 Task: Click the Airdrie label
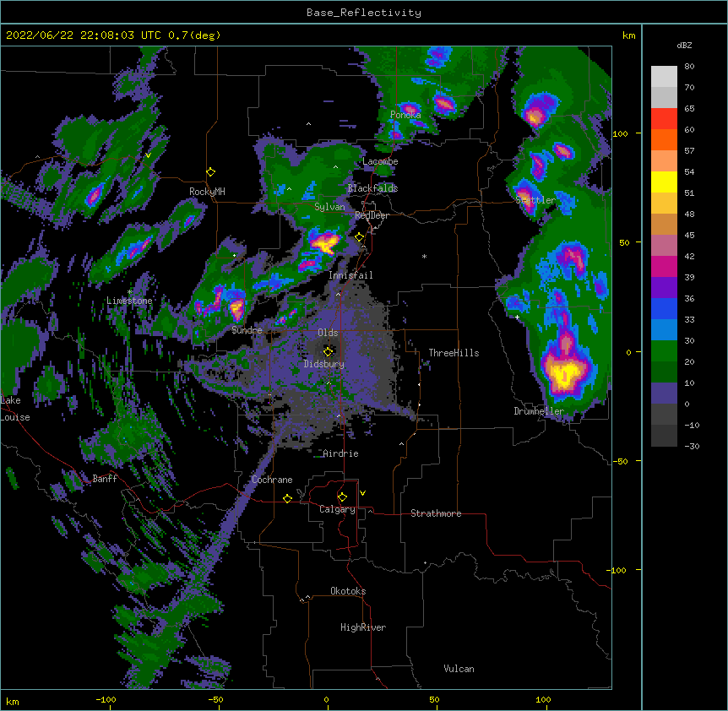click(341, 453)
